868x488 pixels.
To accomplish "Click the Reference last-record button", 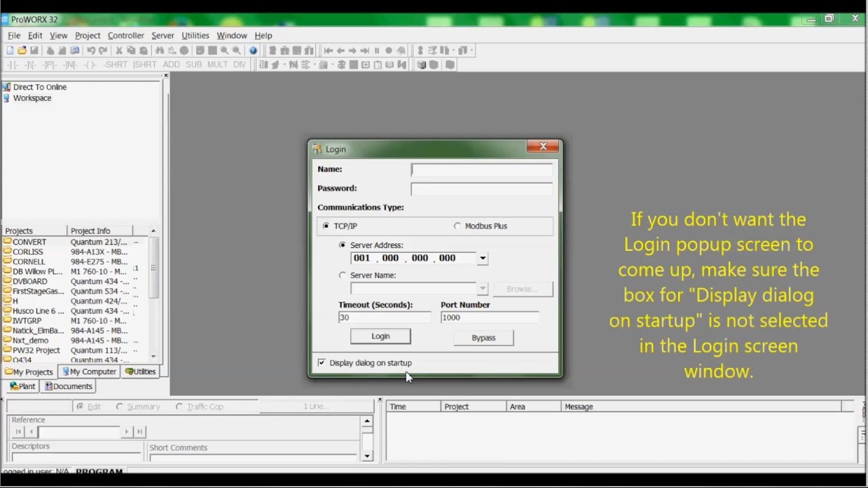I will click(x=139, y=432).
